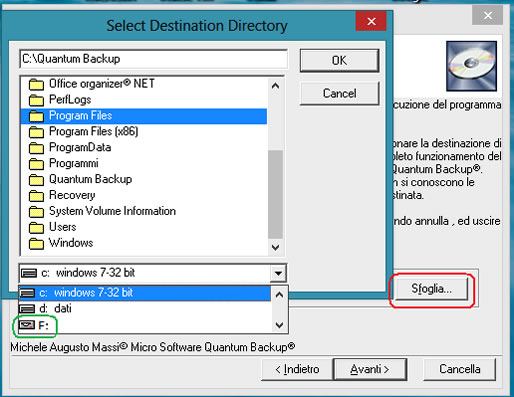Close the installer wizard window behind
This screenshot has width=514, height=397.
487,16
